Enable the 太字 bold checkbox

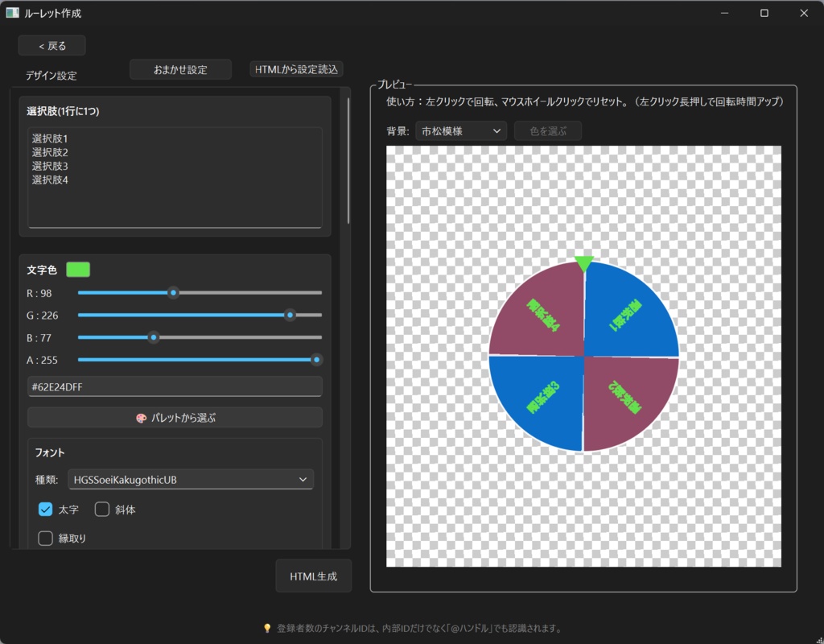46,510
